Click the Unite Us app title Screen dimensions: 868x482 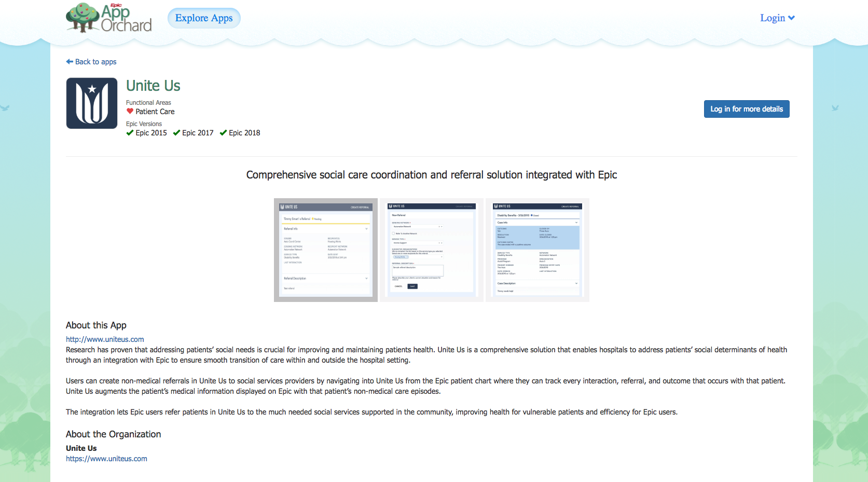(x=153, y=86)
